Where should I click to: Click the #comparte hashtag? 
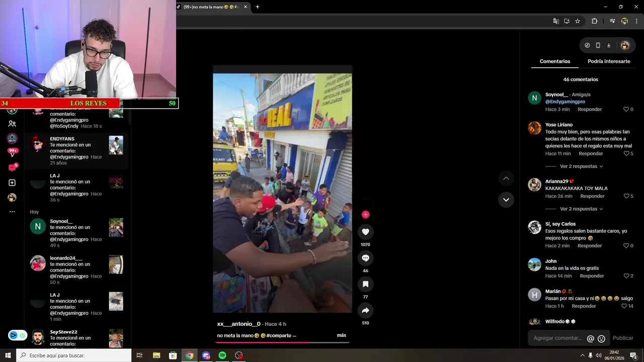click(279, 335)
